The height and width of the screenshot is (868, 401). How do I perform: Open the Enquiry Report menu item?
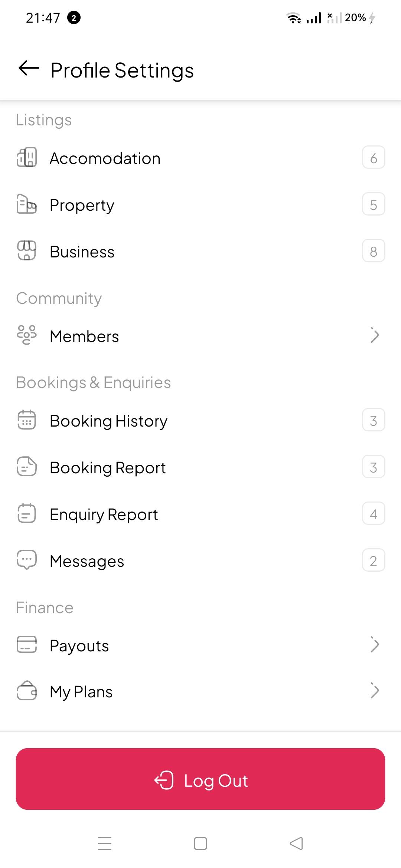(x=104, y=514)
